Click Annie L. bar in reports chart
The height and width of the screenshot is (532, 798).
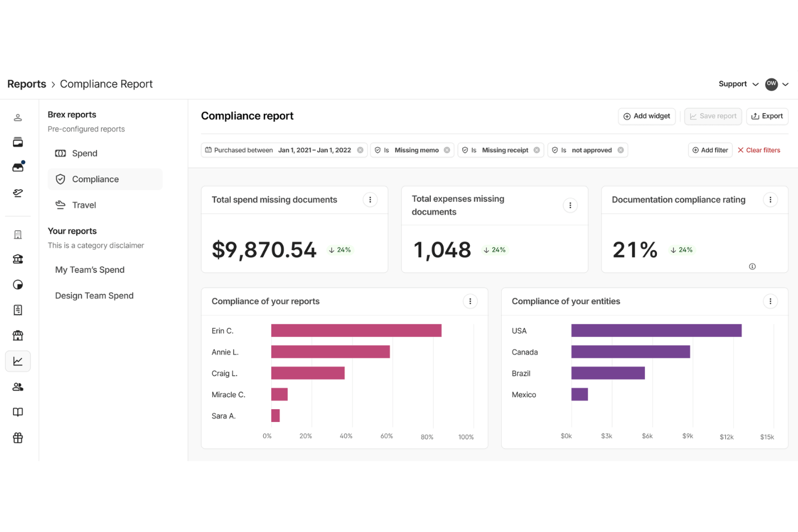[330, 352]
